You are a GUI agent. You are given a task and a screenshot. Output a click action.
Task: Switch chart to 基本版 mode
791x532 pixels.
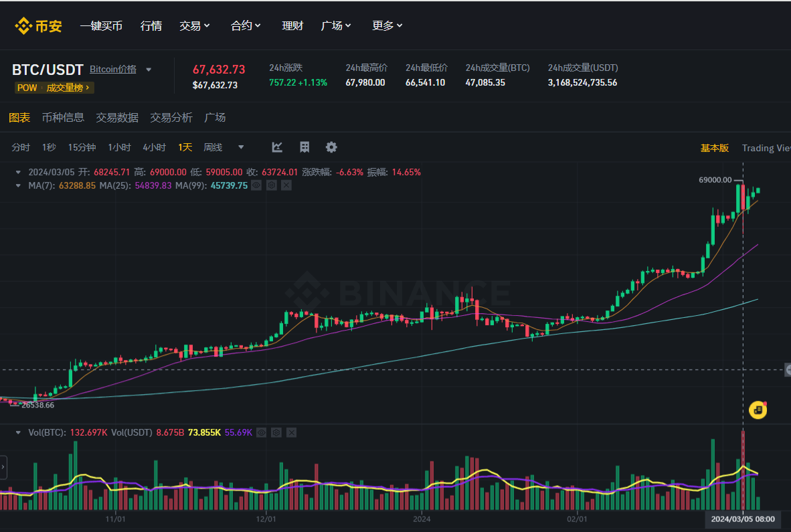[x=714, y=148]
